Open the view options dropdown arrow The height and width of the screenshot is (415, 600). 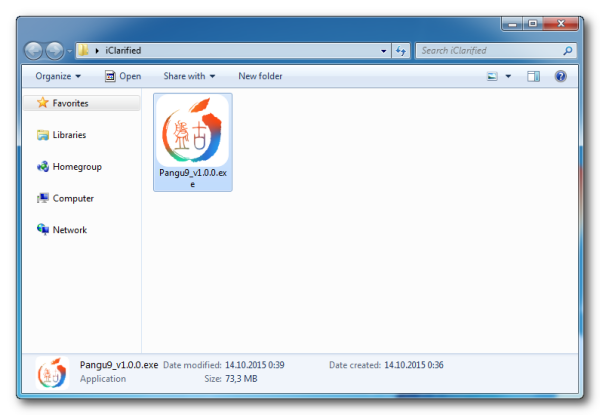pyautogui.click(x=508, y=76)
